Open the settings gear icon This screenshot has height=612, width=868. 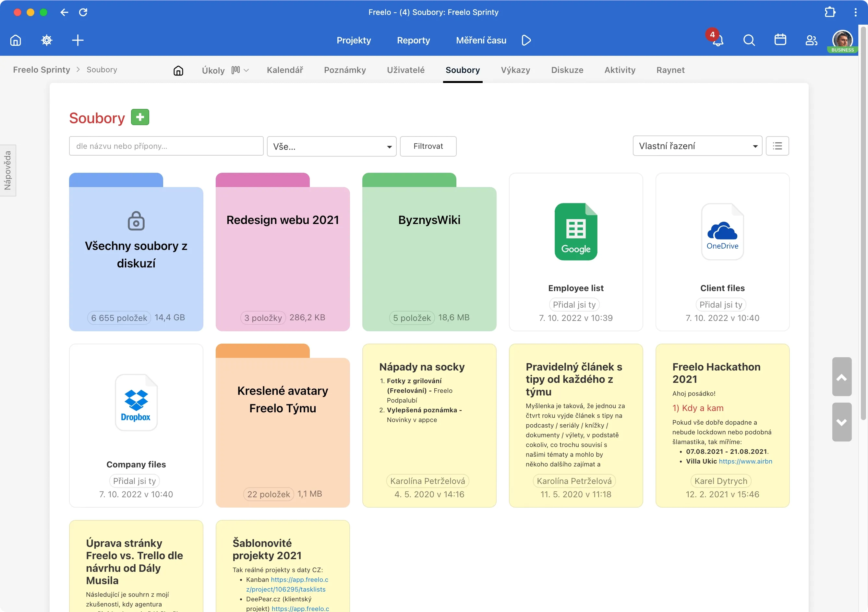tap(46, 40)
